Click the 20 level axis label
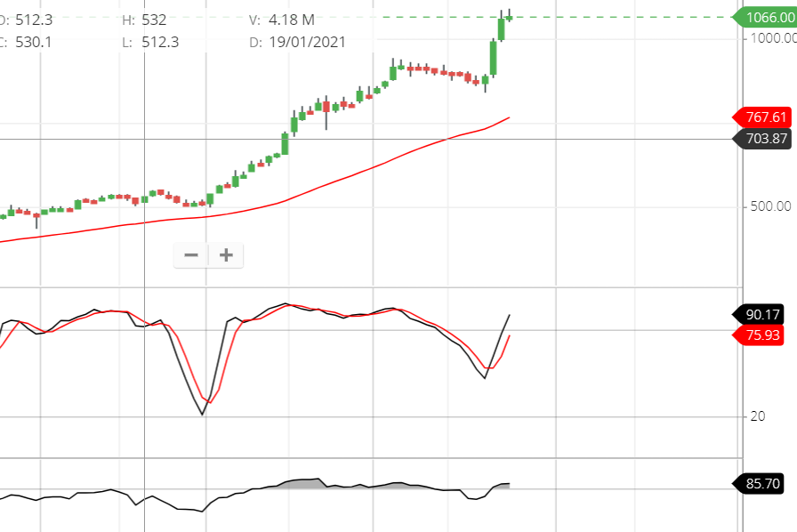797x532 pixels. (x=757, y=416)
